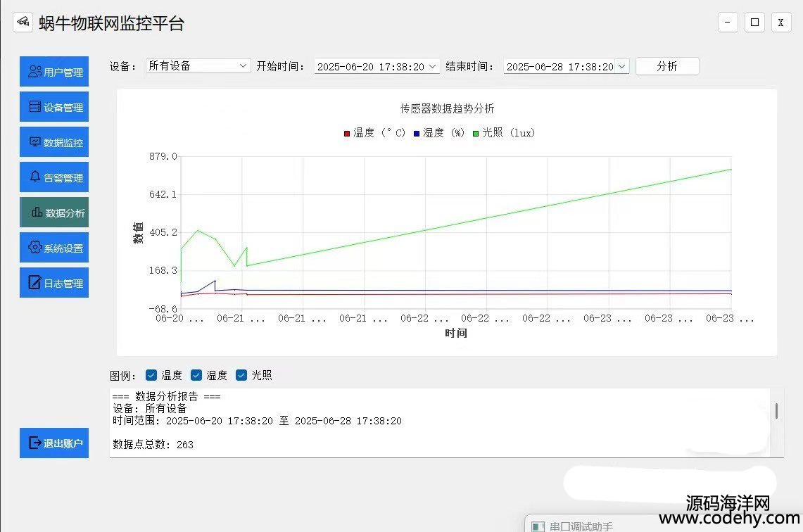Click the log management edit icon
Viewport: 803px width, 532px height.
coord(34,283)
